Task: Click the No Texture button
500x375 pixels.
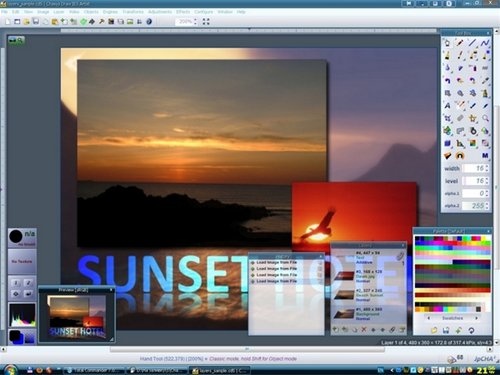Action: (22, 261)
